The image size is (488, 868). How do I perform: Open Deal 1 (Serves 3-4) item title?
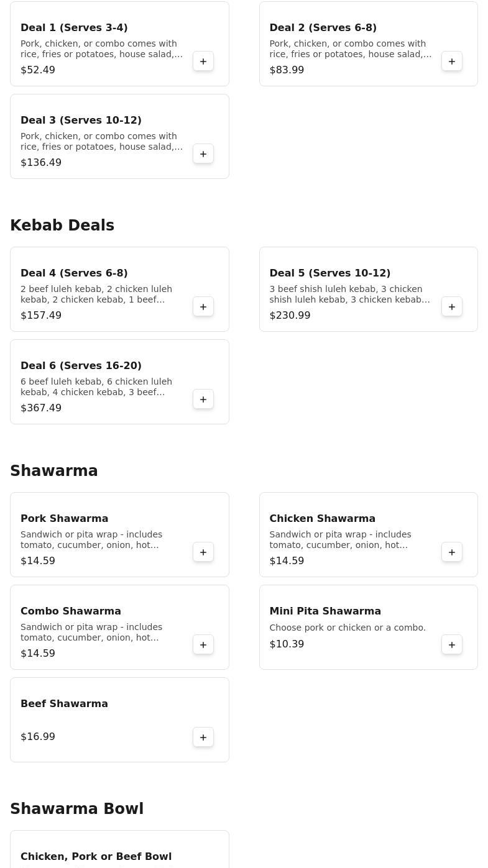click(74, 28)
